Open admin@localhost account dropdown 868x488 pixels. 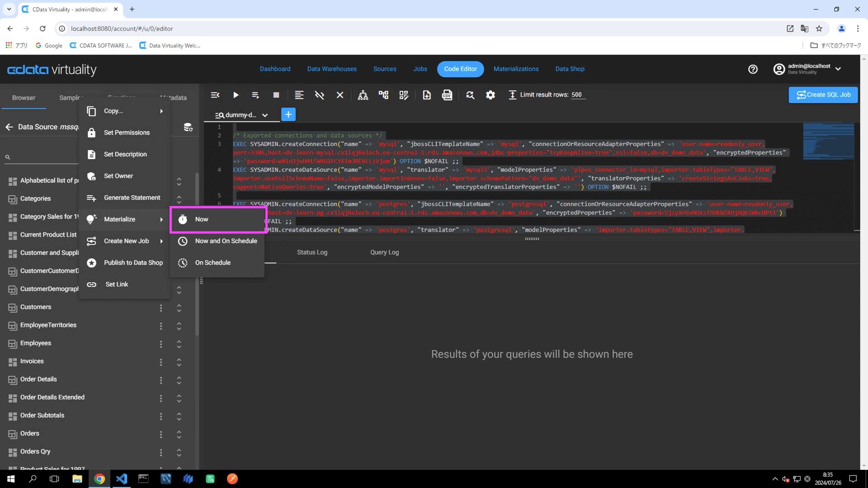click(838, 69)
